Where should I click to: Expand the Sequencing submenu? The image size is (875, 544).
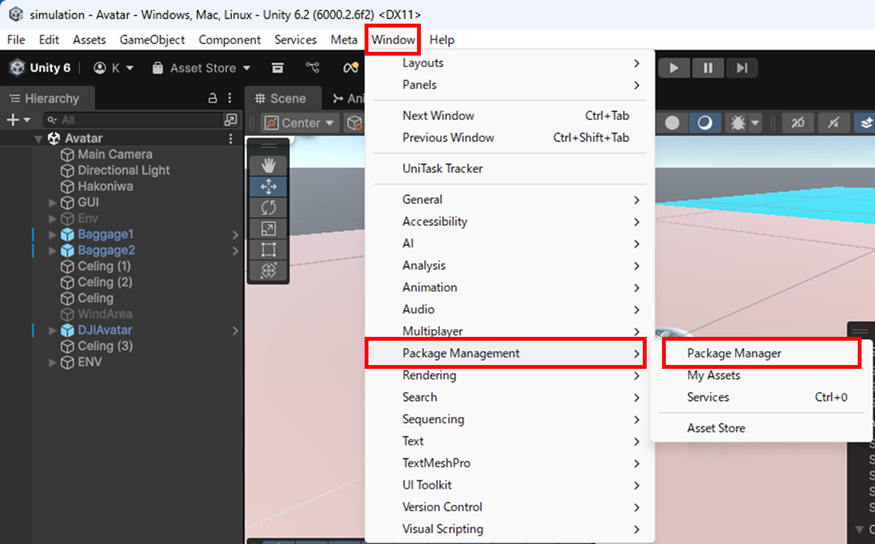point(509,419)
